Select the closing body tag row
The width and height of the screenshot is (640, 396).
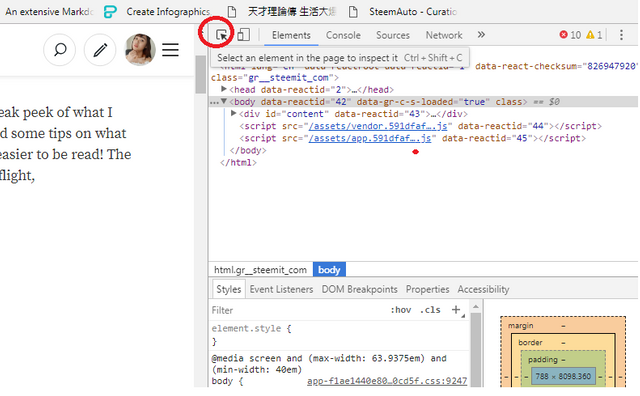(248, 150)
